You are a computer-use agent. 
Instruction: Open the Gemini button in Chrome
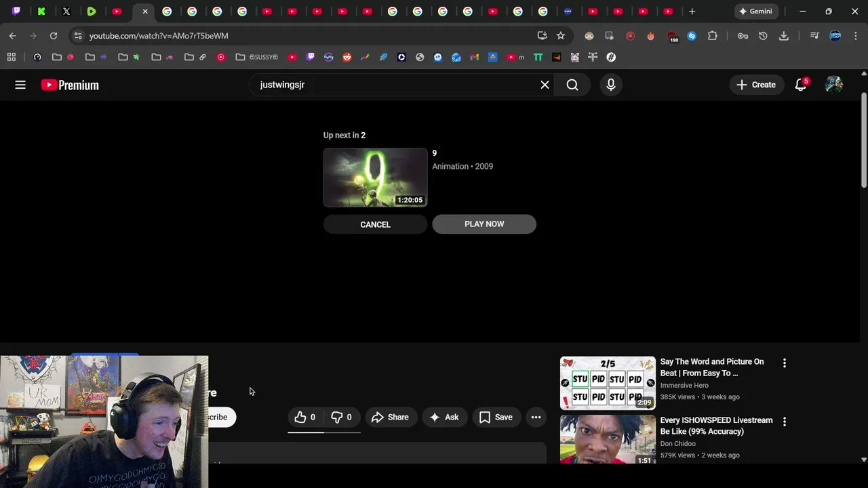[755, 12]
